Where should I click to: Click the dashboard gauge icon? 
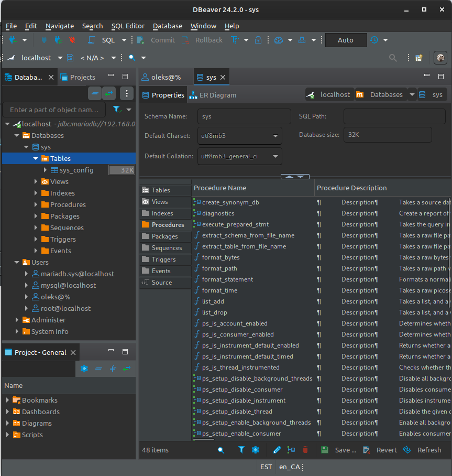[x=279, y=40]
